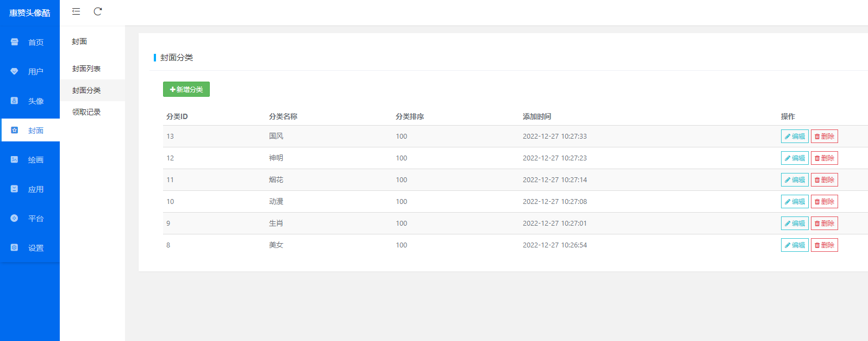Click the 分类名称 column header
The width and height of the screenshot is (868, 341).
tap(283, 116)
